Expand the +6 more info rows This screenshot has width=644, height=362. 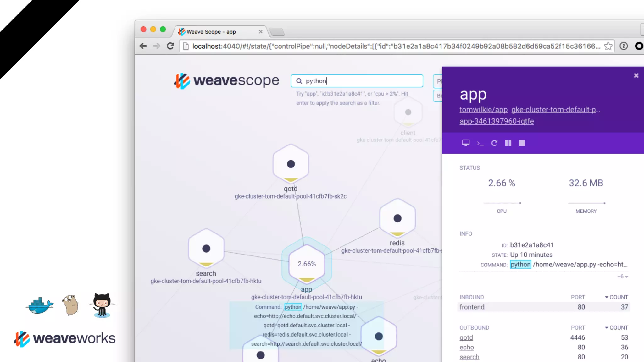622,277
